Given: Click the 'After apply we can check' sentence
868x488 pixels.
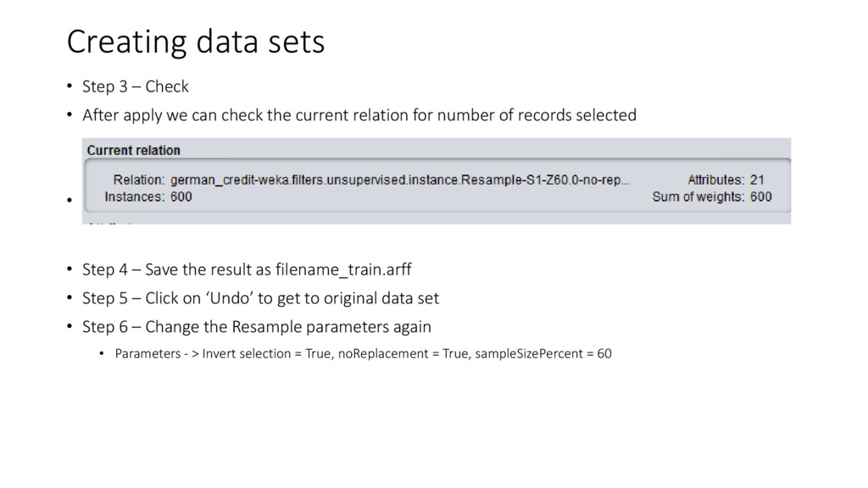Looking at the screenshot, I should pyautogui.click(x=359, y=115).
